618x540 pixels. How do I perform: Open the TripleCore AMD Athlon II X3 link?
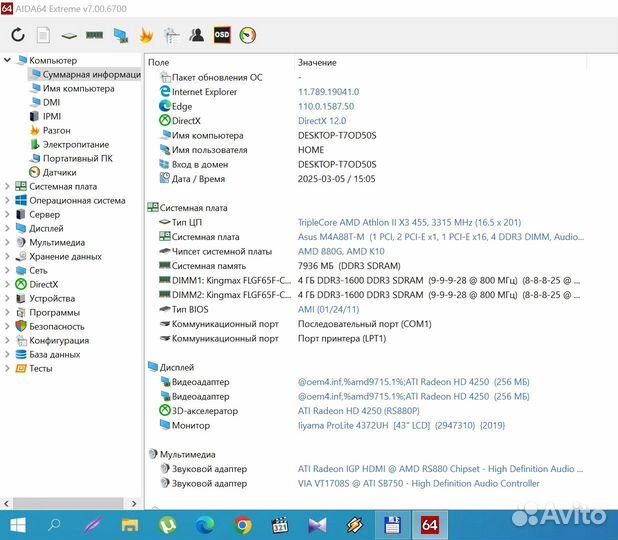(x=409, y=222)
